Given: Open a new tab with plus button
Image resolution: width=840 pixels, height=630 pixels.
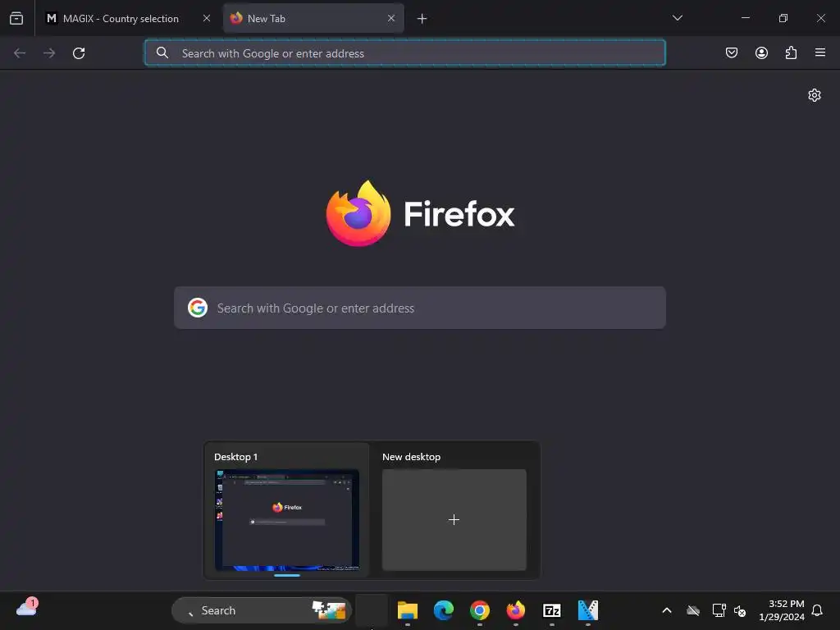Looking at the screenshot, I should (422, 19).
